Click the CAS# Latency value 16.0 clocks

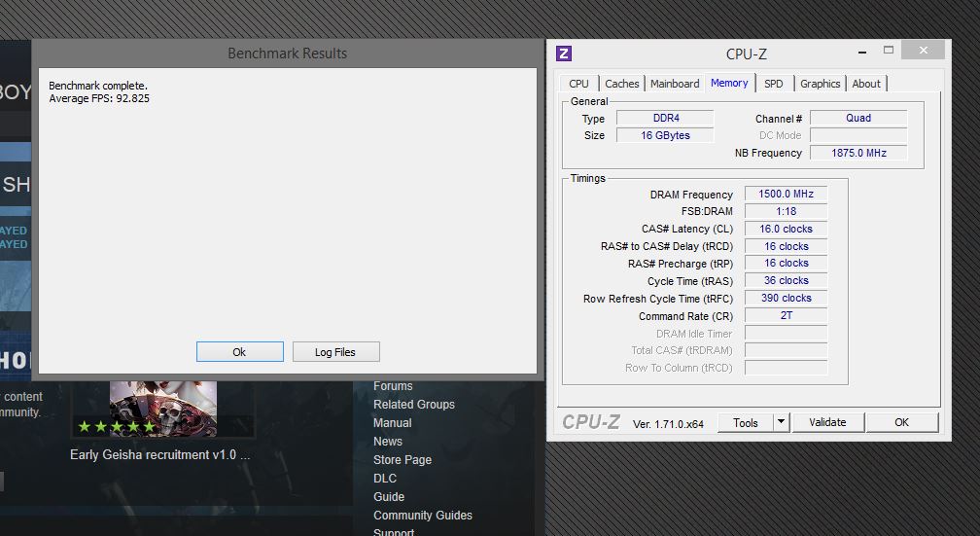click(x=786, y=229)
